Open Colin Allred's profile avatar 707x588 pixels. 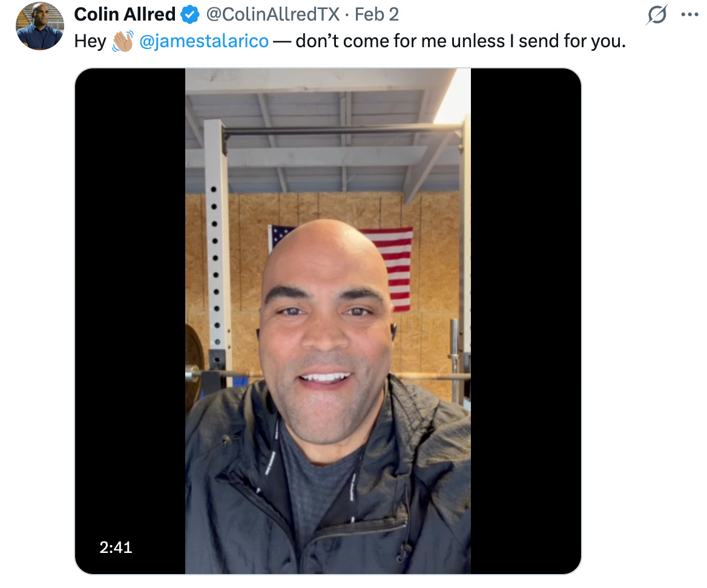pyautogui.click(x=40, y=25)
